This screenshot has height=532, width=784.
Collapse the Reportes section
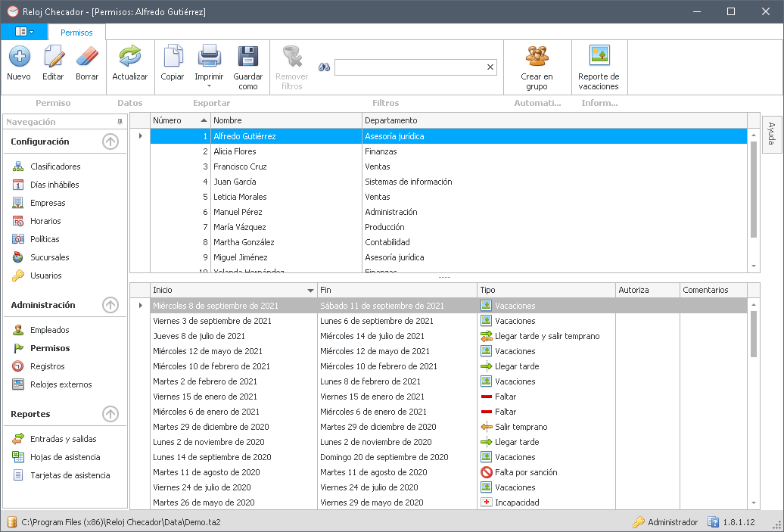coord(110,414)
